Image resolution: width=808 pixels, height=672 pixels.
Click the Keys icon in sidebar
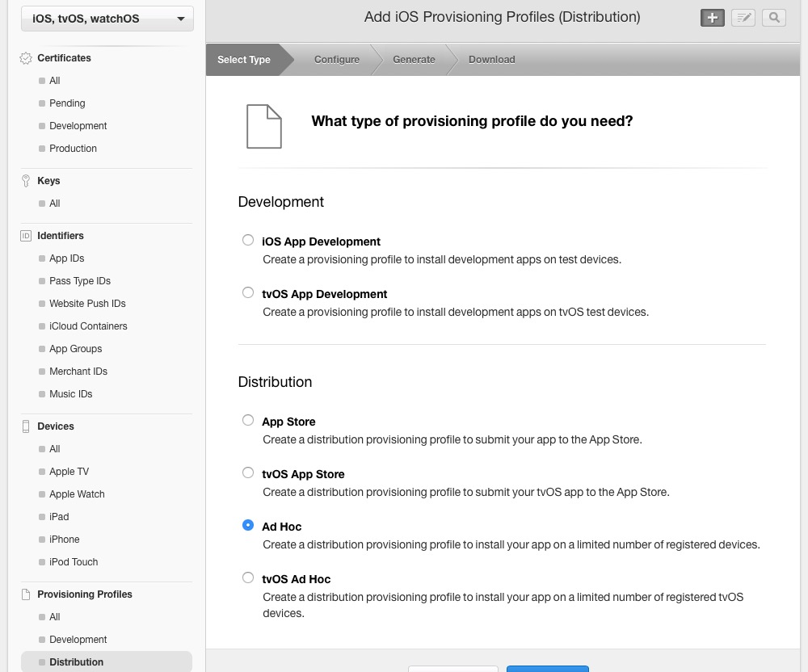click(x=26, y=181)
